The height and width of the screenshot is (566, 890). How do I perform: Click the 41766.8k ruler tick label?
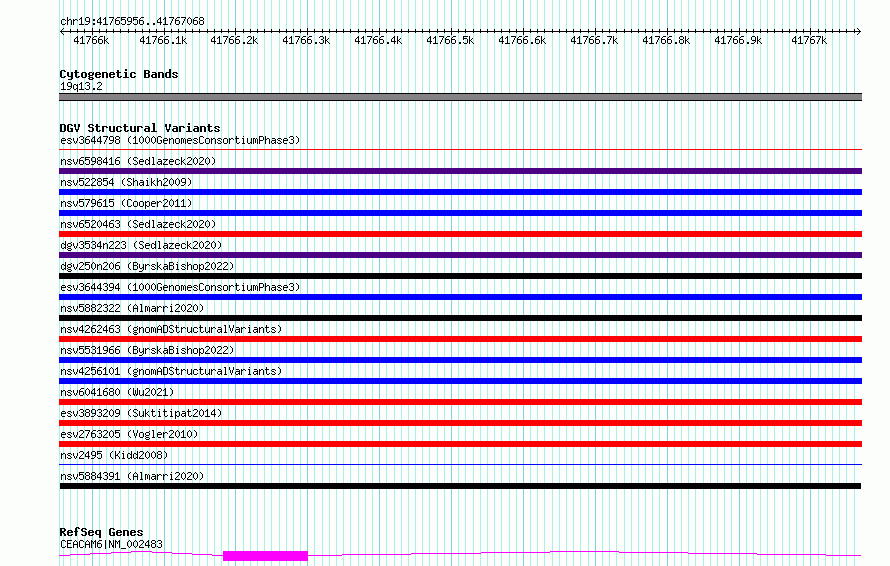666,40
